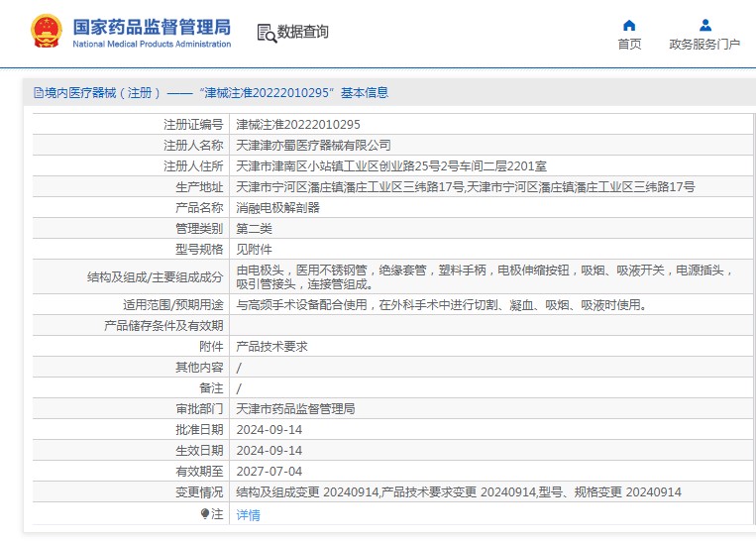756x542 pixels.
Task: Click the 注册人名称 row label
Action: pyautogui.click(x=193, y=146)
